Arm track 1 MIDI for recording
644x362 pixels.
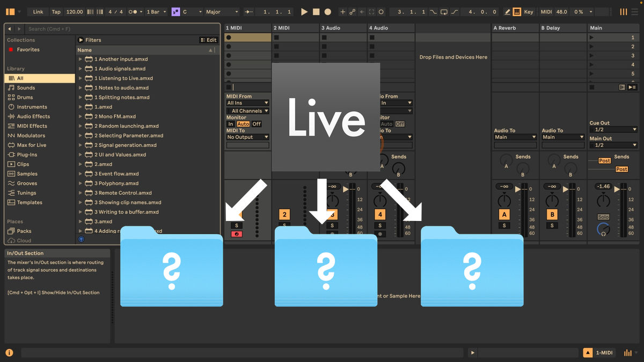(237, 234)
